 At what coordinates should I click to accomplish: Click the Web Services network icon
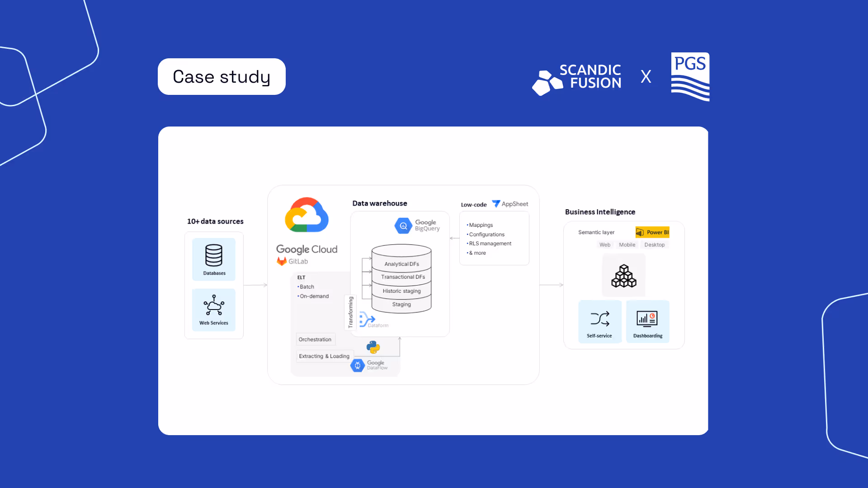[x=214, y=305]
